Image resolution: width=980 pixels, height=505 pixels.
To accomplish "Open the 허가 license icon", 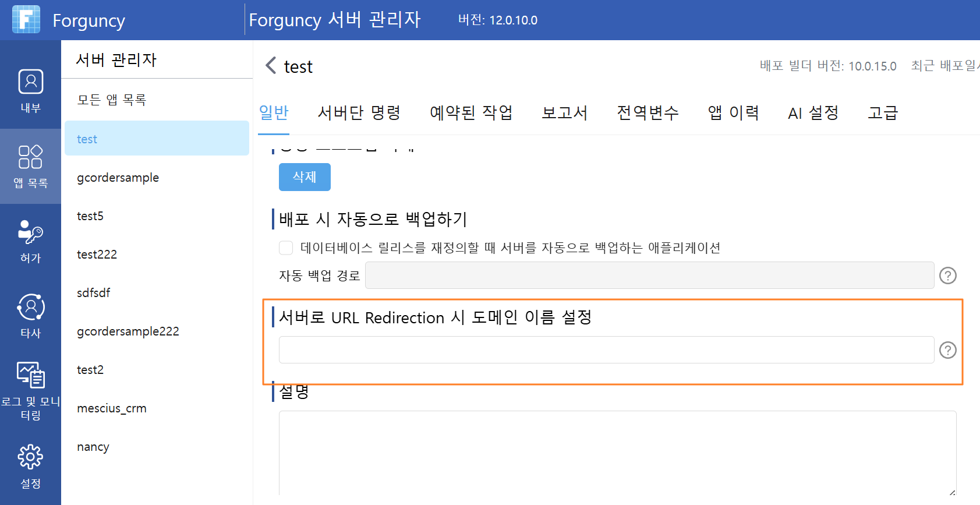I will click(x=30, y=232).
